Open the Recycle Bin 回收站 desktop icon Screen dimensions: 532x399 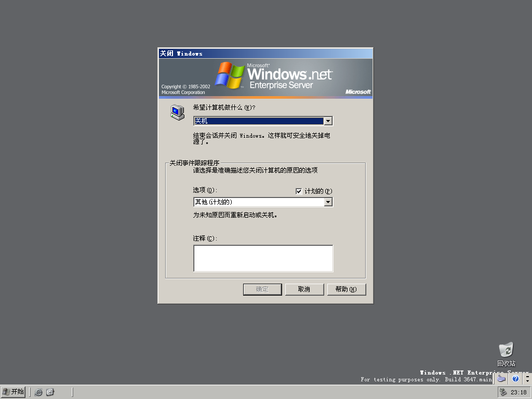coord(506,354)
